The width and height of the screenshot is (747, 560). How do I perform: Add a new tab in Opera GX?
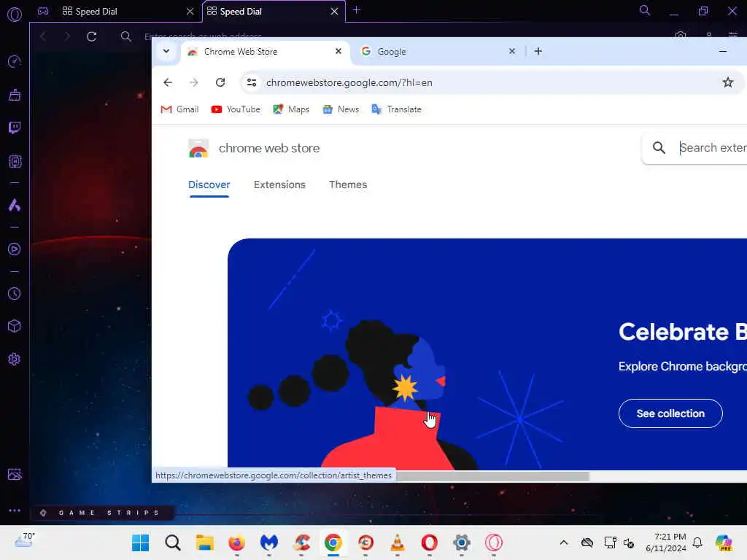tap(356, 10)
